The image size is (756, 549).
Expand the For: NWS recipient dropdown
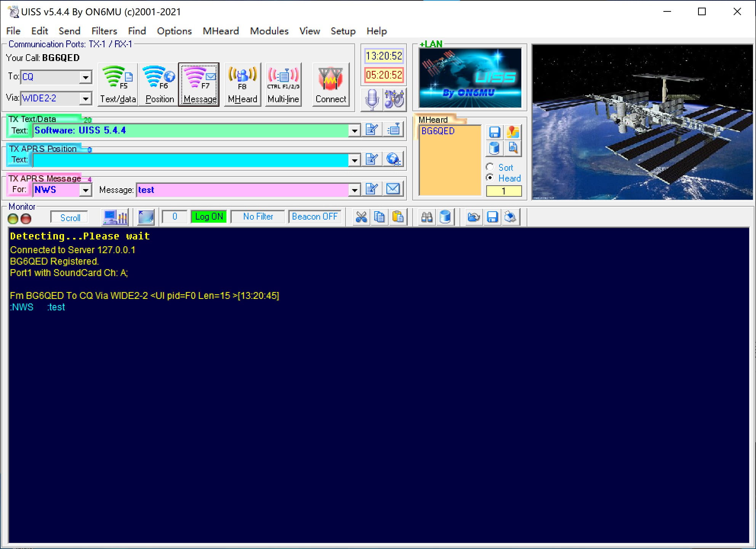point(86,190)
